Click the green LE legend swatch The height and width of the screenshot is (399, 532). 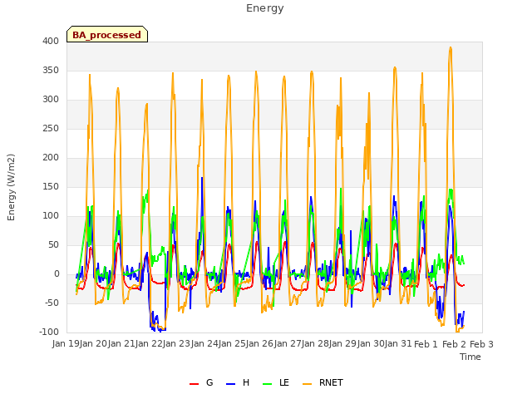[x=268, y=384]
